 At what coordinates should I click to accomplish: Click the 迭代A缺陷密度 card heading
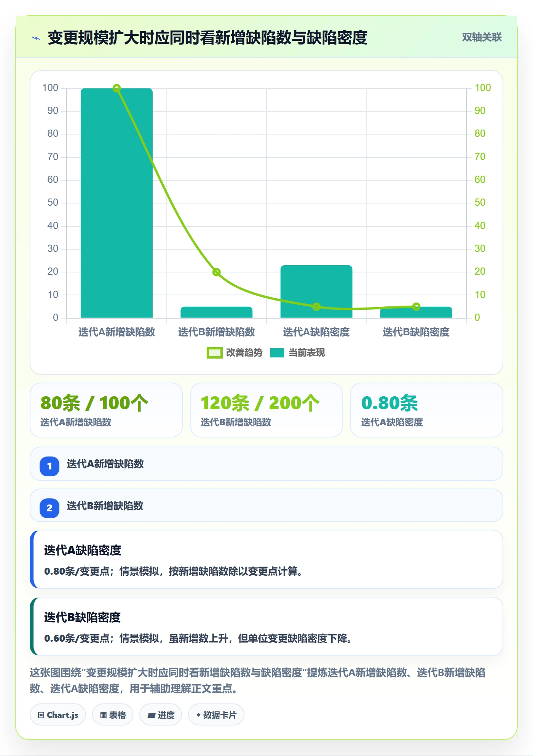[83, 550]
